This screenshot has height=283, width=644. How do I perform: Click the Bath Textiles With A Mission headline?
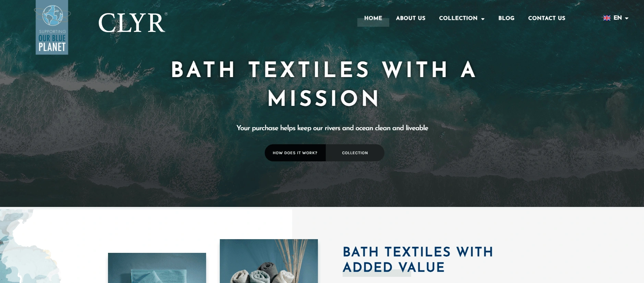tap(323, 84)
